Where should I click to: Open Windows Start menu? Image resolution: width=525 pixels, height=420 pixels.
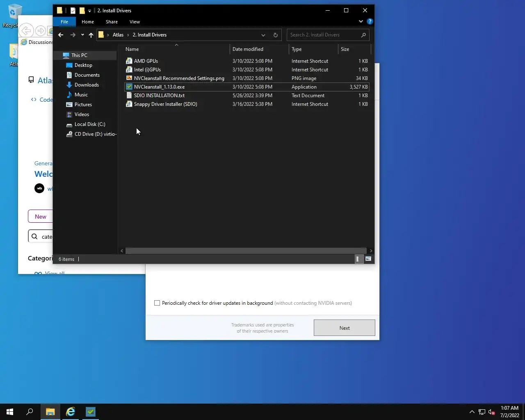click(x=10, y=412)
